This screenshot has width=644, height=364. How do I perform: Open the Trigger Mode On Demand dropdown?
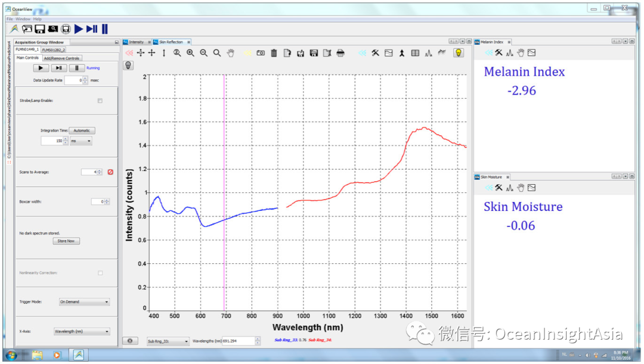84,301
